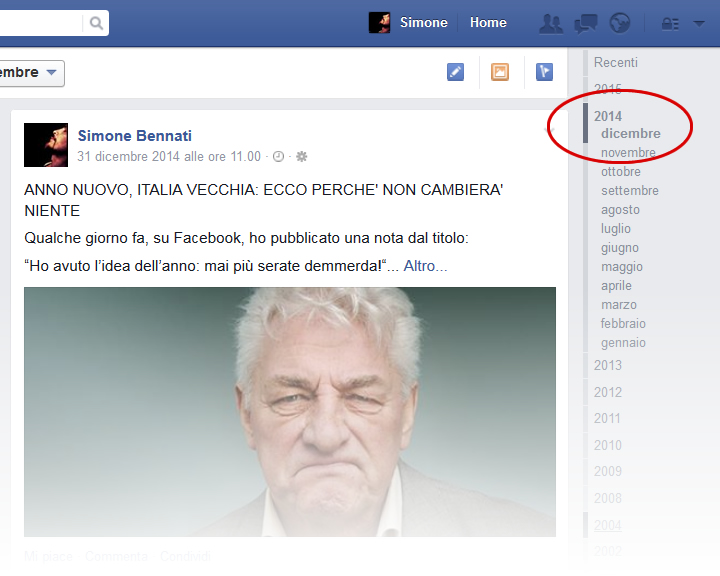
Task: Click Commenta under the post
Action: coord(116,557)
